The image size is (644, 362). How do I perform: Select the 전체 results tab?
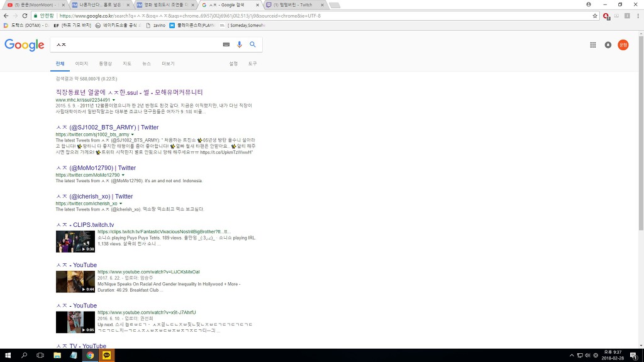(60, 63)
